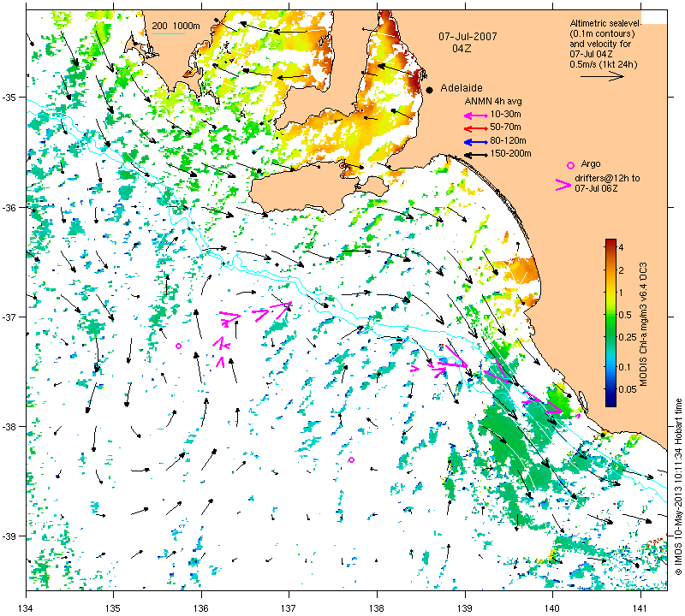
Task: Click the Argo float circle near 137.7, -38.3
Action: tap(352, 459)
